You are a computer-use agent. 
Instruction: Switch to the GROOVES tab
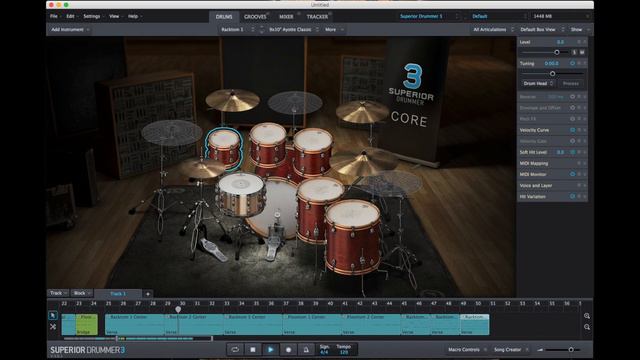pyautogui.click(x=255, y=17)
